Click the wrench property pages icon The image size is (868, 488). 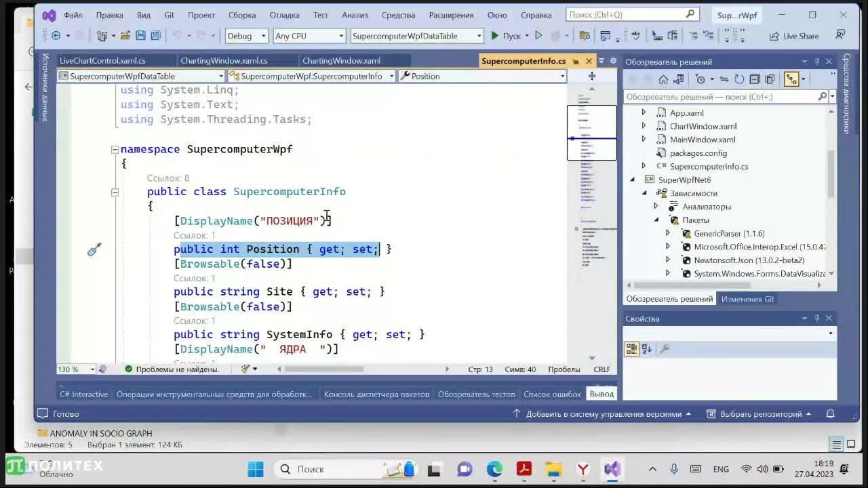pos(665,348)
